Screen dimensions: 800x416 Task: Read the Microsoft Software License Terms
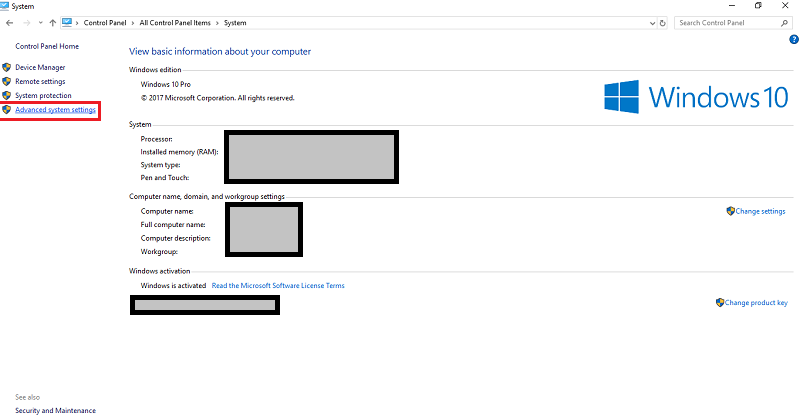[x=278, y=286]
